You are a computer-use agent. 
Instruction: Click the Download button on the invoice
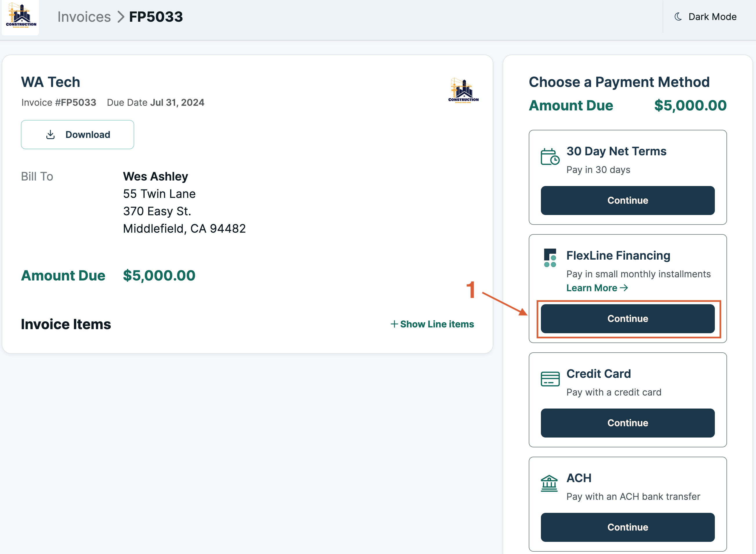77,134
